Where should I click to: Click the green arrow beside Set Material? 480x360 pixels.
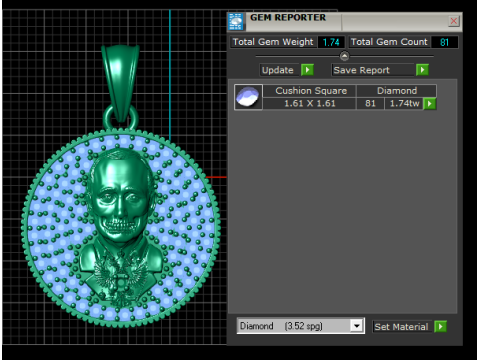(441, 327)
